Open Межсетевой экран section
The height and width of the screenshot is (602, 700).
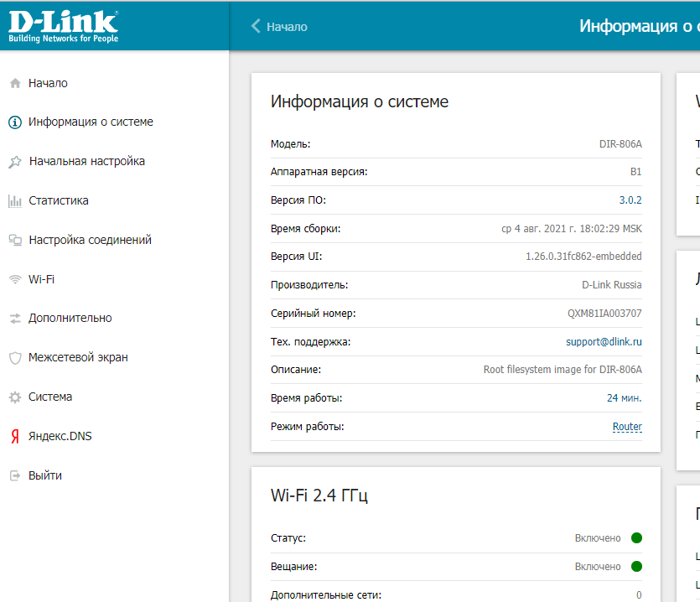78,358
